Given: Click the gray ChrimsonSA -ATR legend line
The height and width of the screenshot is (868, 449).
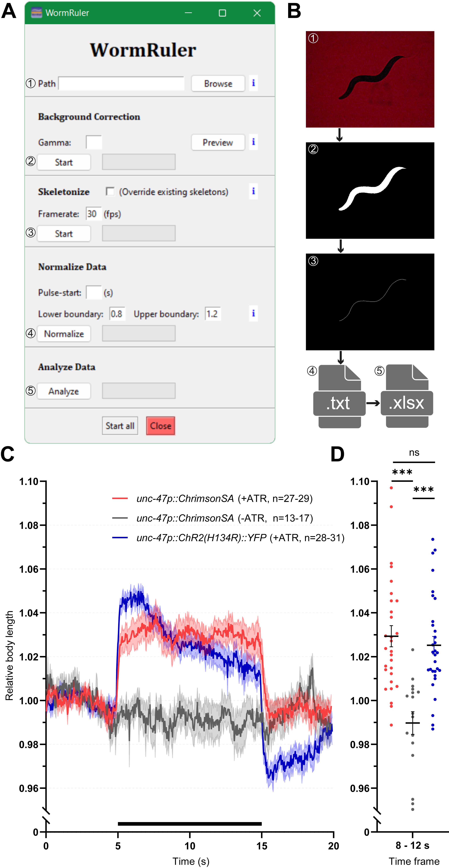Looking at the screenshot, I should [120, 518].
